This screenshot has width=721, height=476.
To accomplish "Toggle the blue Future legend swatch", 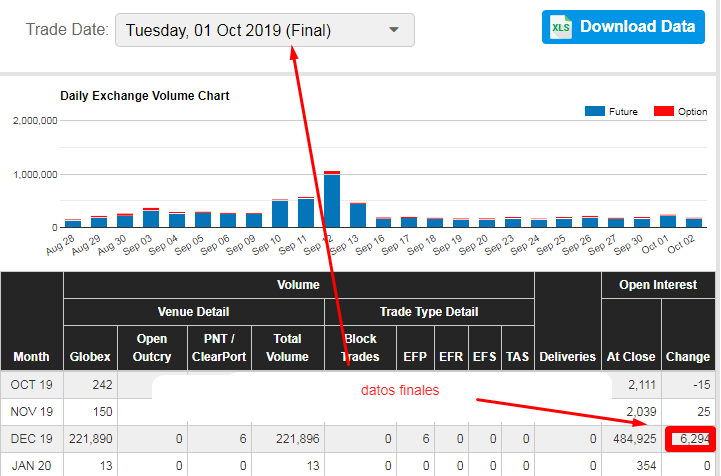I will 595,112.
